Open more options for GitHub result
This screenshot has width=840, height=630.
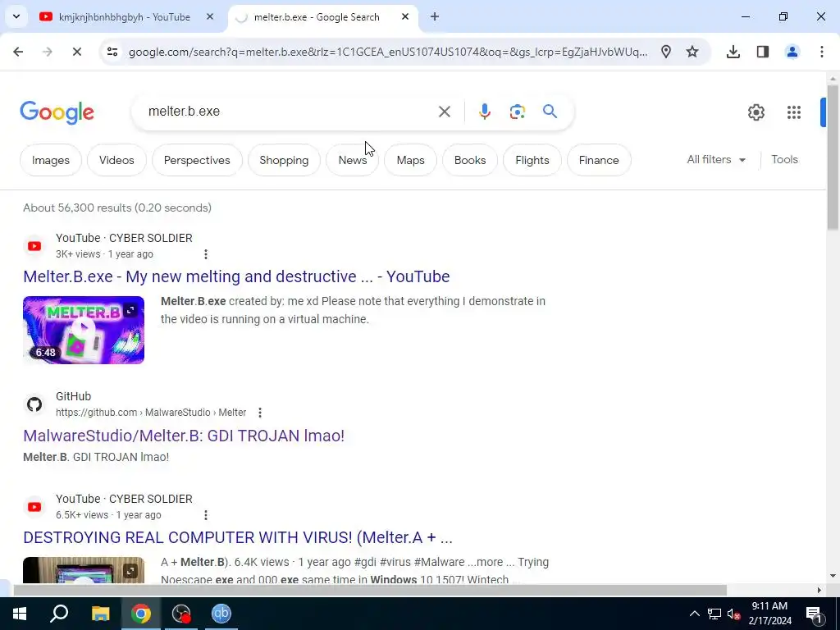260,413
